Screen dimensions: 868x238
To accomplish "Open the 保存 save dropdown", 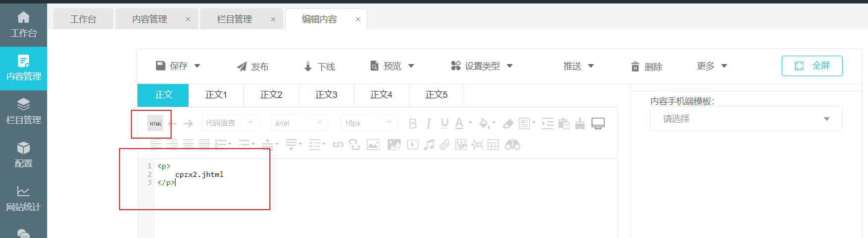I will click(197, 66).
